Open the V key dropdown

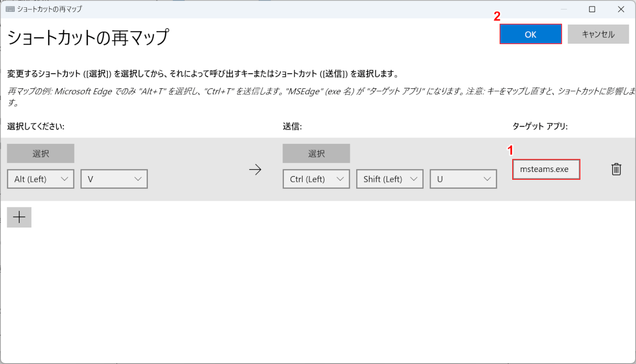(x=114, y=179)
